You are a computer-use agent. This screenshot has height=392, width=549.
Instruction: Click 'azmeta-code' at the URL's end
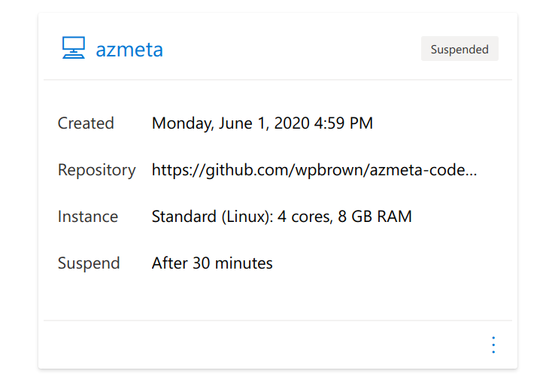(417, 170)
